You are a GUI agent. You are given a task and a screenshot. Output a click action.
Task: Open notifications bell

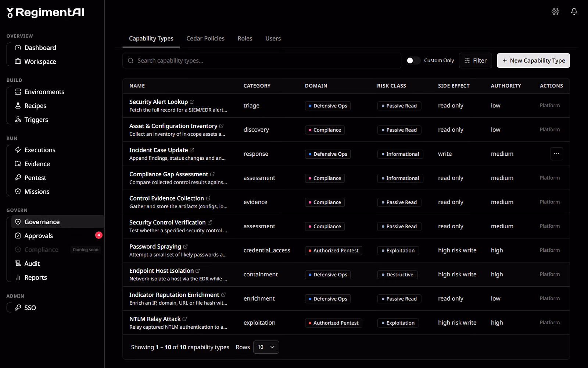coord(574,11)
